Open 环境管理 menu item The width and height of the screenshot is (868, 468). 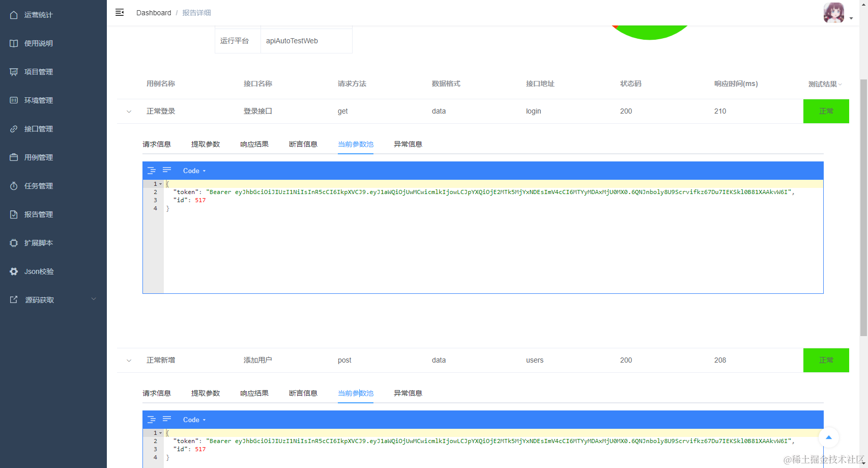53,100
